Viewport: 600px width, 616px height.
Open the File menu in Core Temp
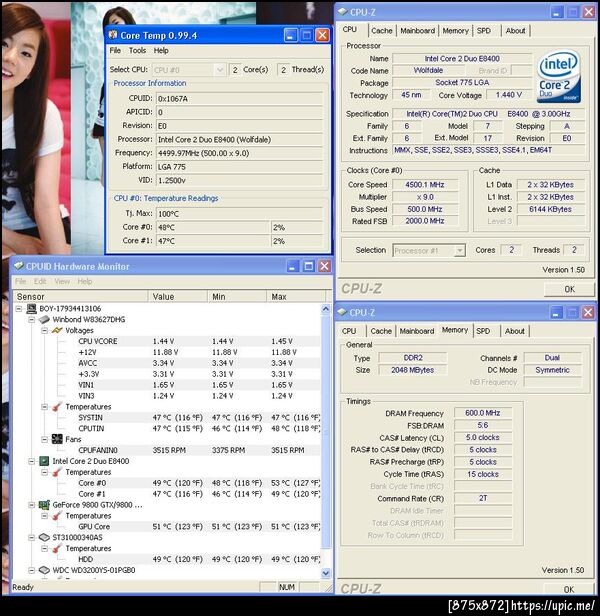pyautogui.click(x=115, y=50)
